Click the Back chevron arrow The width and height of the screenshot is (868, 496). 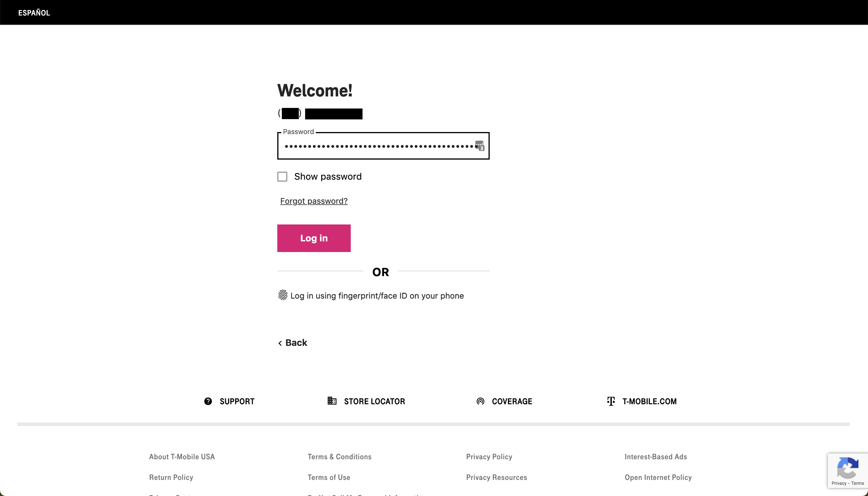pyautogui.click(x=280, y=343)
